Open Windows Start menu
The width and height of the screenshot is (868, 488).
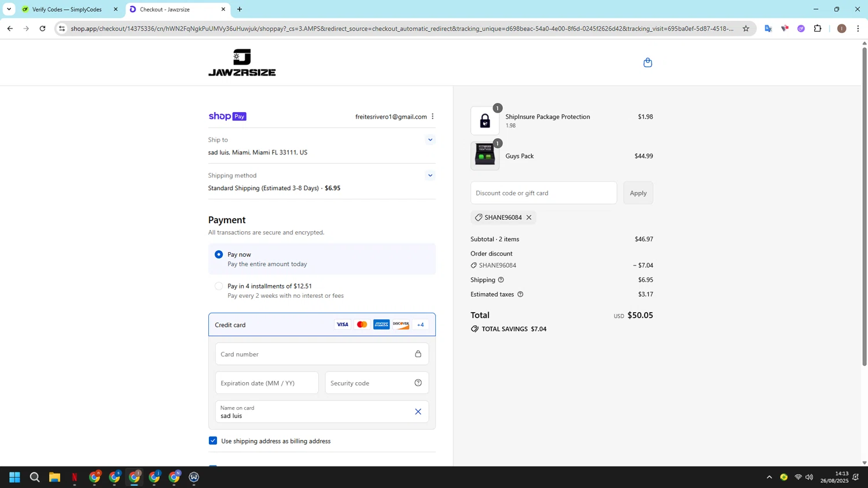pyautogui.click(x=15, y=477)
